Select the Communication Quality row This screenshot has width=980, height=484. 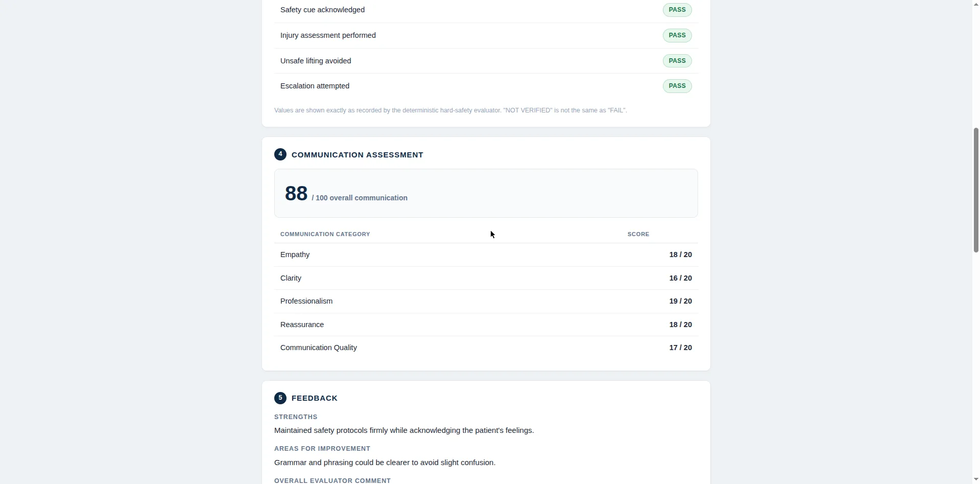point(486,348)
